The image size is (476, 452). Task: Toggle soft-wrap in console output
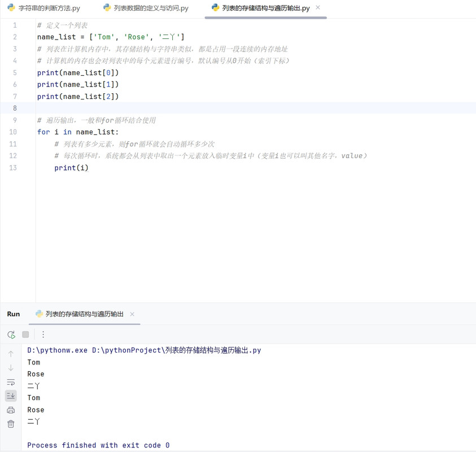[11, 382]
